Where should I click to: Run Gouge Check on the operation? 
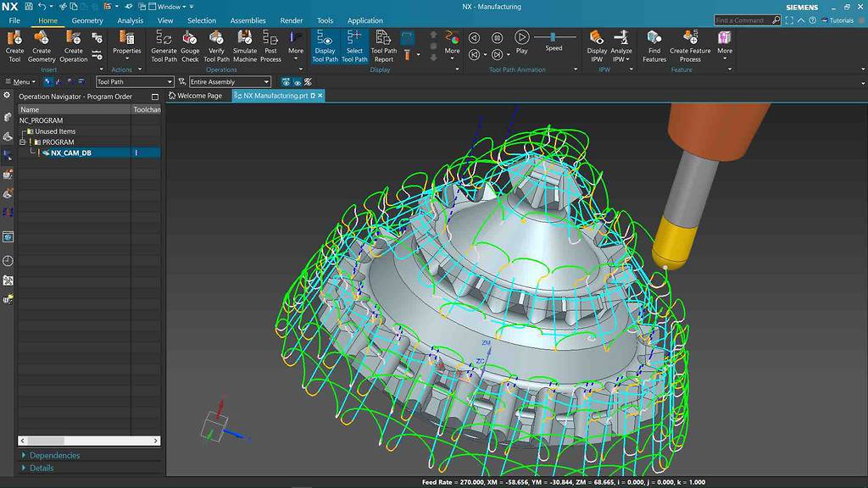(x=190, y=47)
